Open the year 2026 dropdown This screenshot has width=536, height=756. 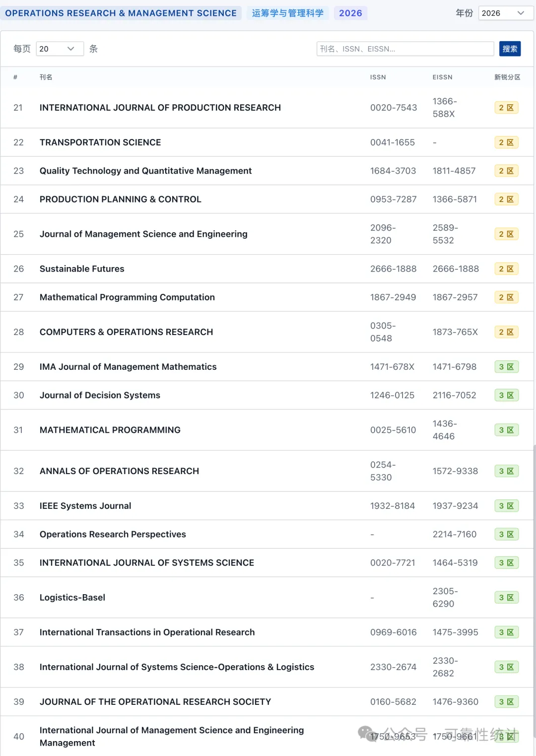tap(506, 13)
